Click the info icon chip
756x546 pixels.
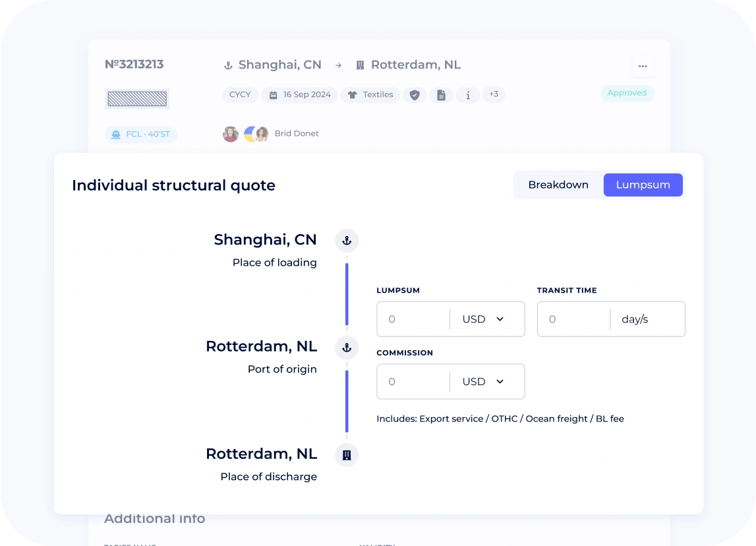[x=468, y=95]
